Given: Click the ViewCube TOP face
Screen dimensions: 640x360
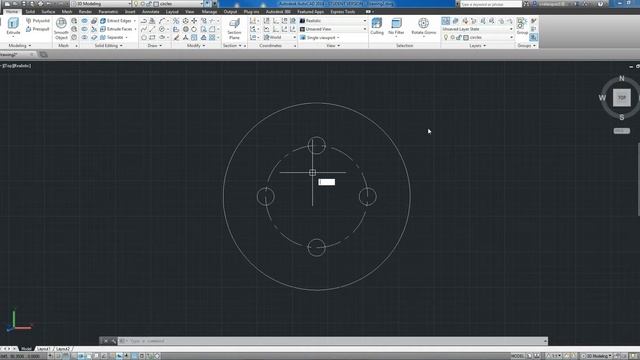Looking at the screenshot, I should tap(621, 98).
